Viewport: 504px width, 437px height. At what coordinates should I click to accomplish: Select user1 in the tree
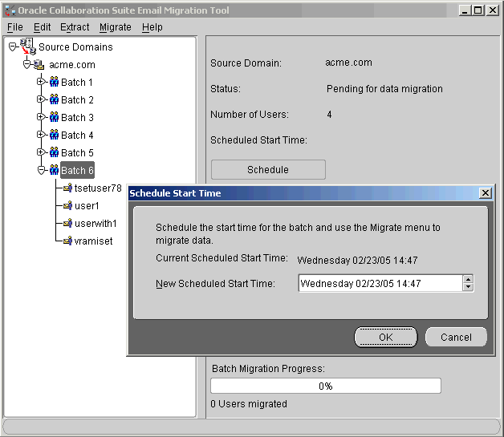point(87,206)
